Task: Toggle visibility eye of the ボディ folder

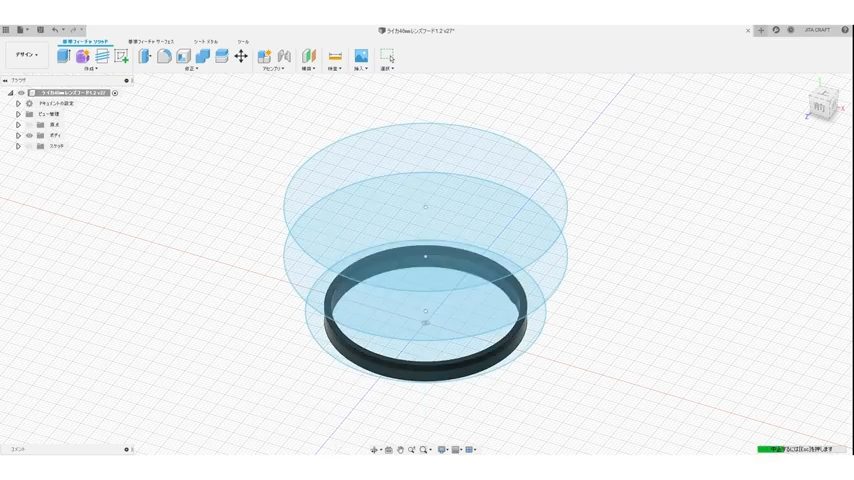Action: [x=29, y=135]
